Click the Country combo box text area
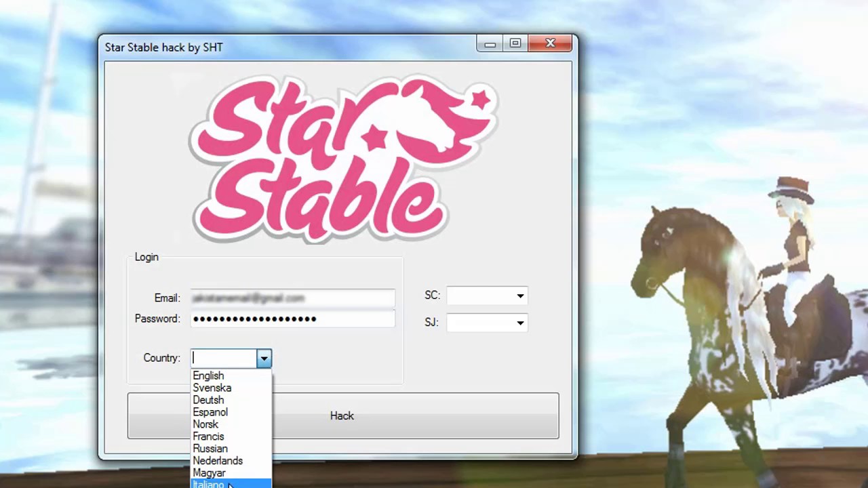The height and width of the screenshot is (488, 868). tap(223, 358)
